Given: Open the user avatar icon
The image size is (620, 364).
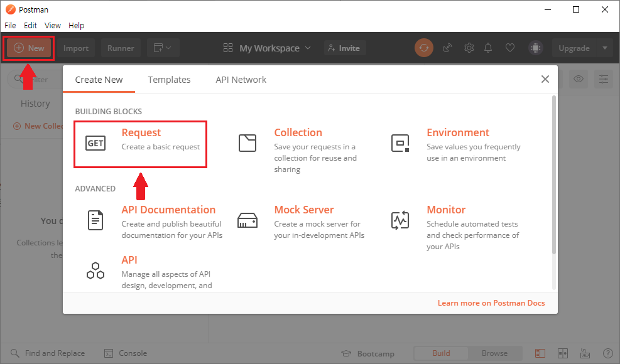Looking at the screenshot, I should click(x=535, y=48).
